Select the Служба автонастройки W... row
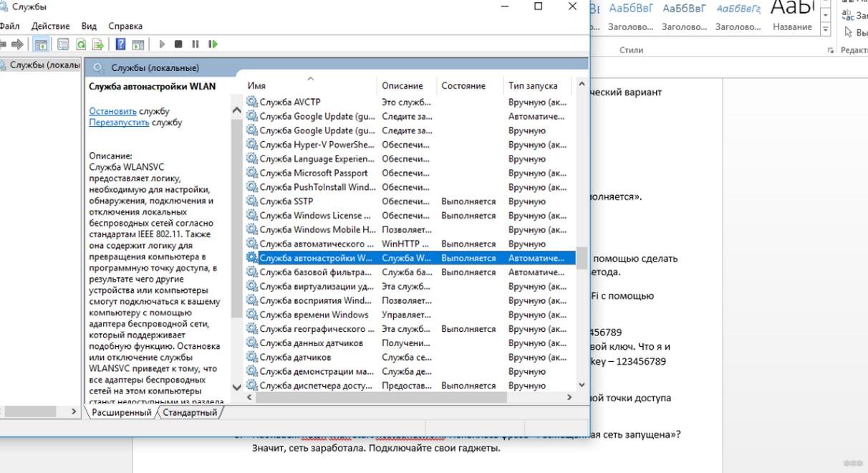868x473 pixels. (410, 258)
